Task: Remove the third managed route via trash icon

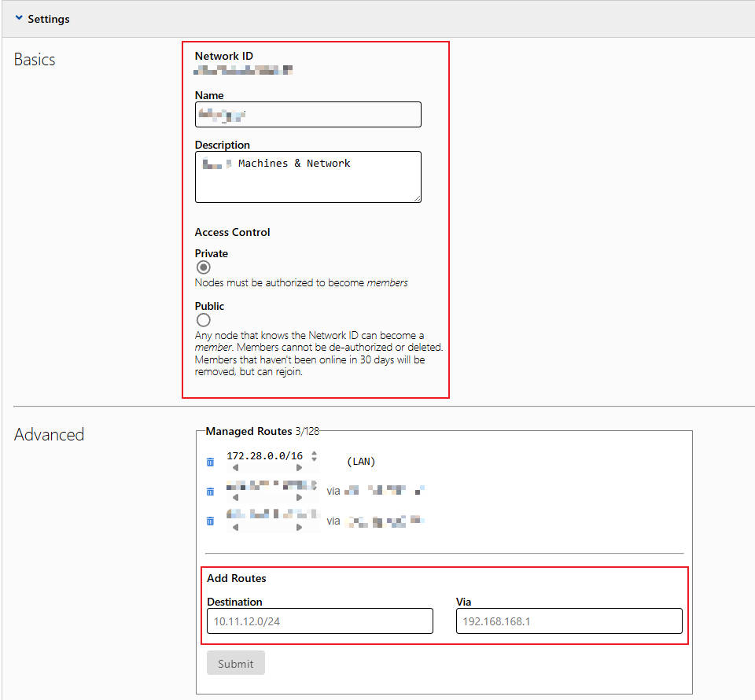Action: coord(210,521)
